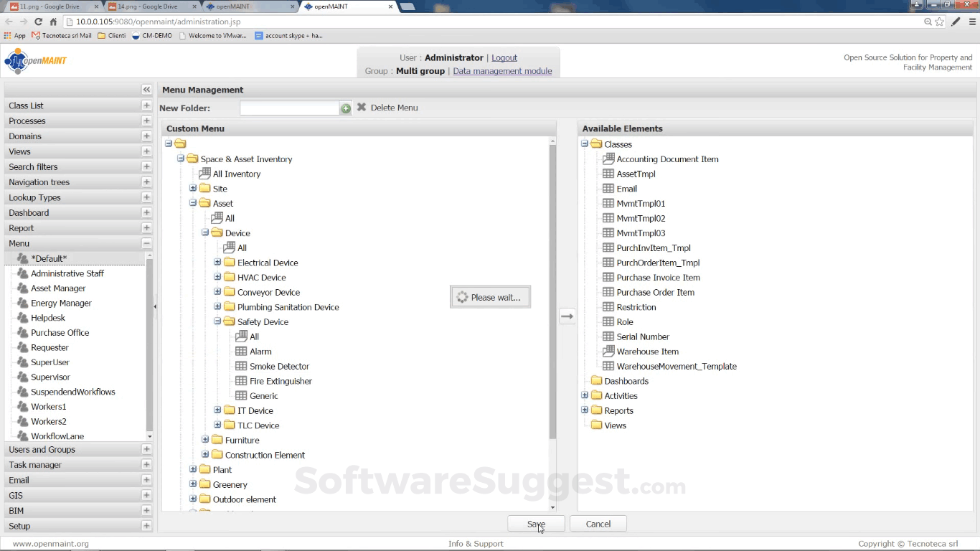
Task: Click the browser home icon
Action: (x=53, y=22)
